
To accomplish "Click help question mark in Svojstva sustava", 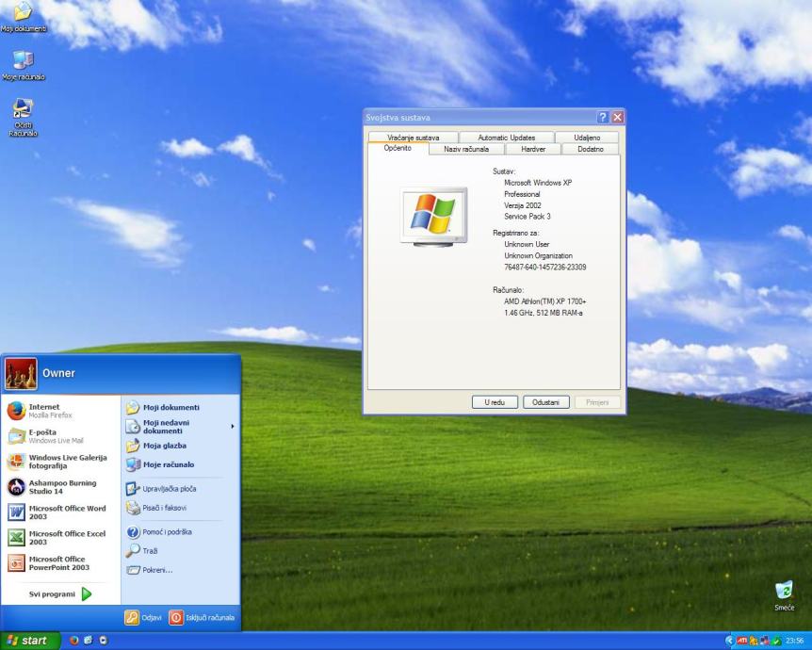I will 602,118.
